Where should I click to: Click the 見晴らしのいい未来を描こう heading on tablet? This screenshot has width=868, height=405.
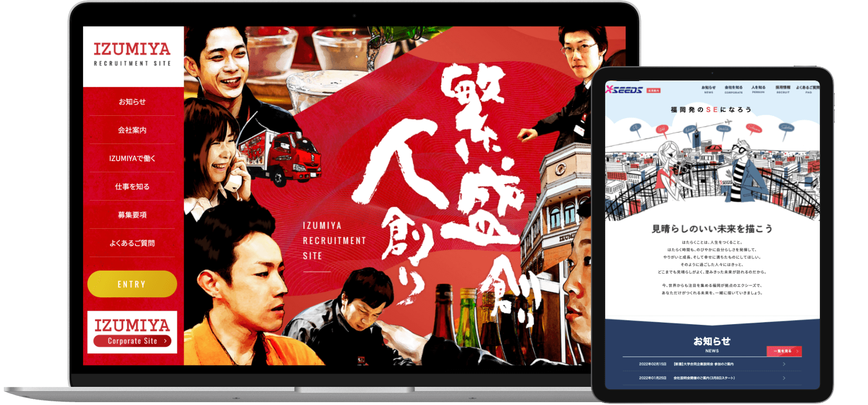pyautogui.click(x=712, y=229)
